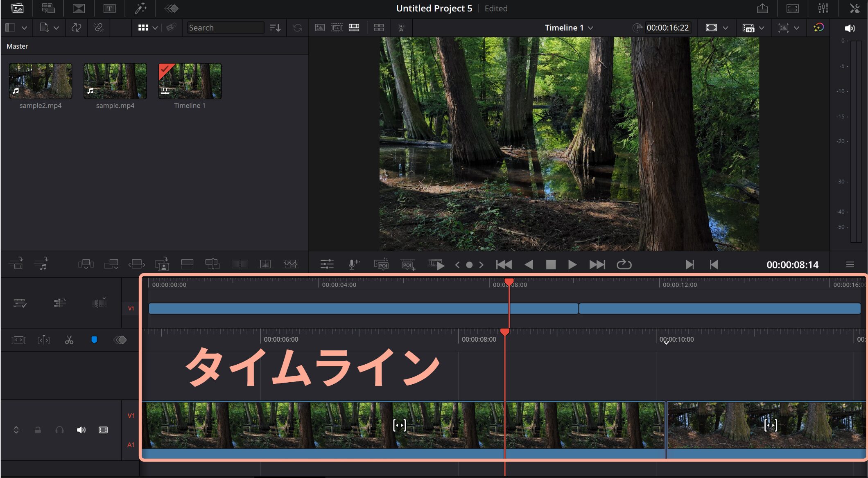
Task: Go to last frame
Action: [597, 265]
